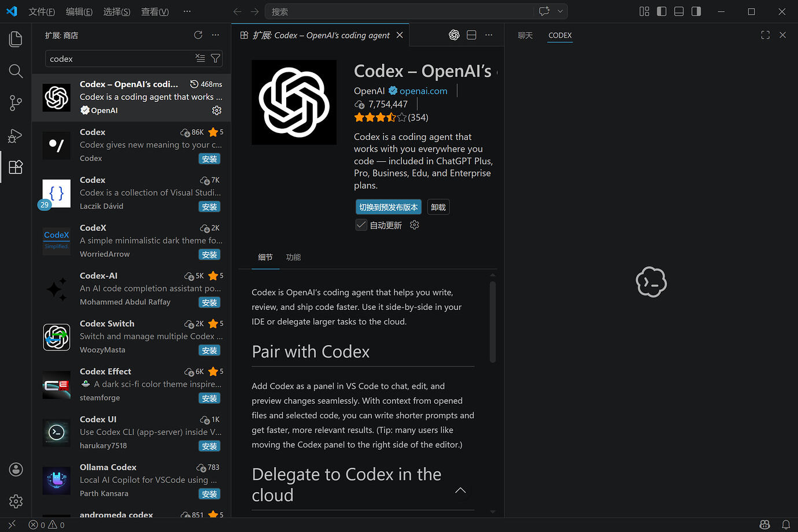Click the Copilot status icon in status bar
Image resolution: width=798 pixels, height=532 pixels.
[x=765, y=525]
